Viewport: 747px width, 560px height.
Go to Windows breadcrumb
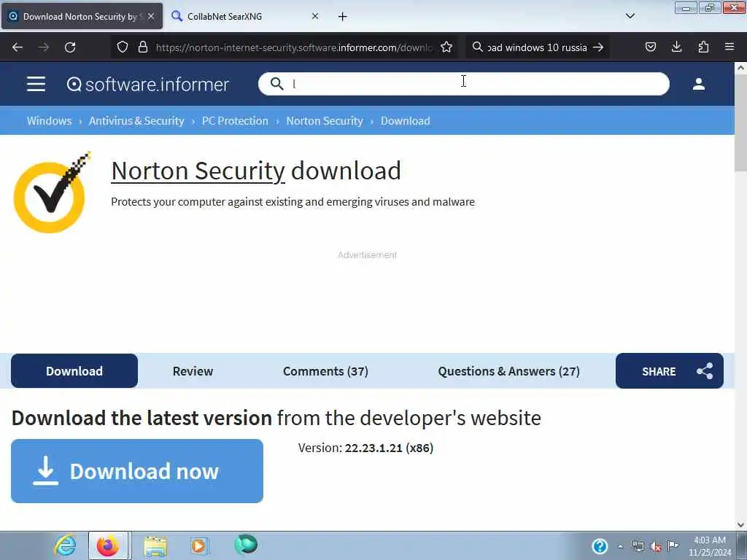[49, 121]
